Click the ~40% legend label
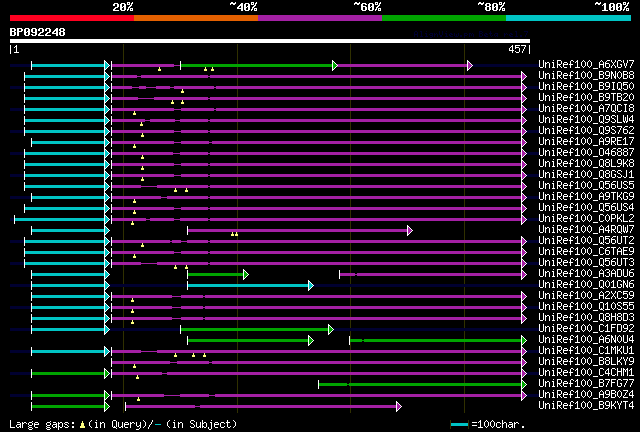 [243, 7]
